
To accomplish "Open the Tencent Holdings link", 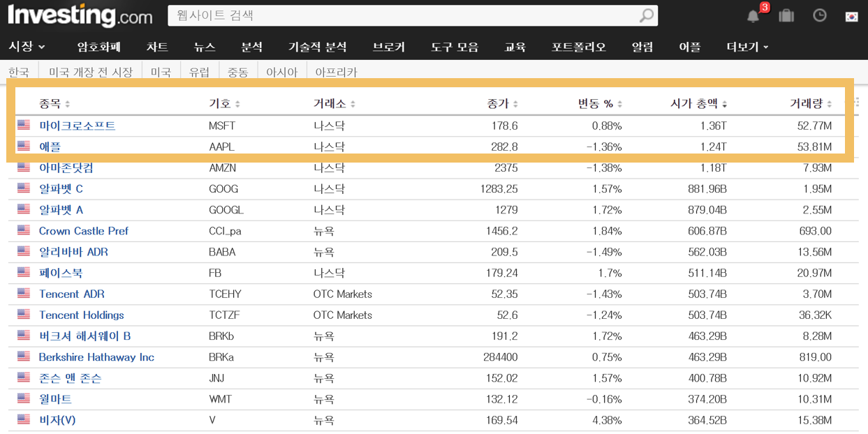I will point(81,315).
